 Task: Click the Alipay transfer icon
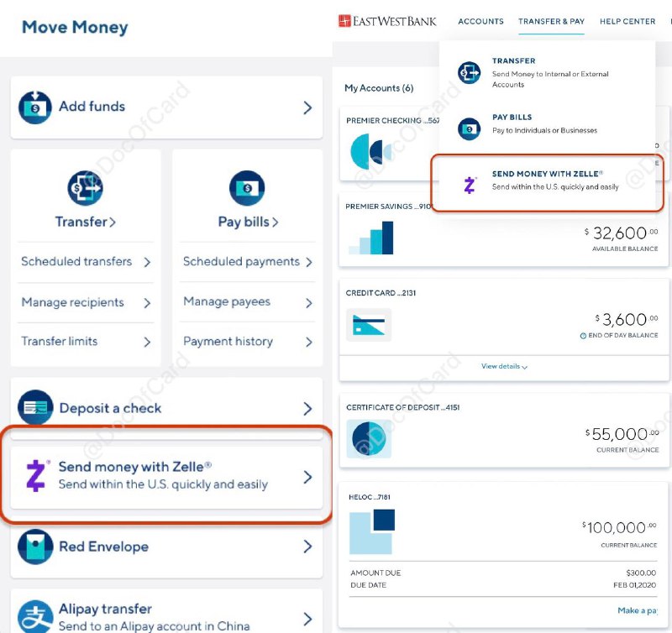click(35, 617)
